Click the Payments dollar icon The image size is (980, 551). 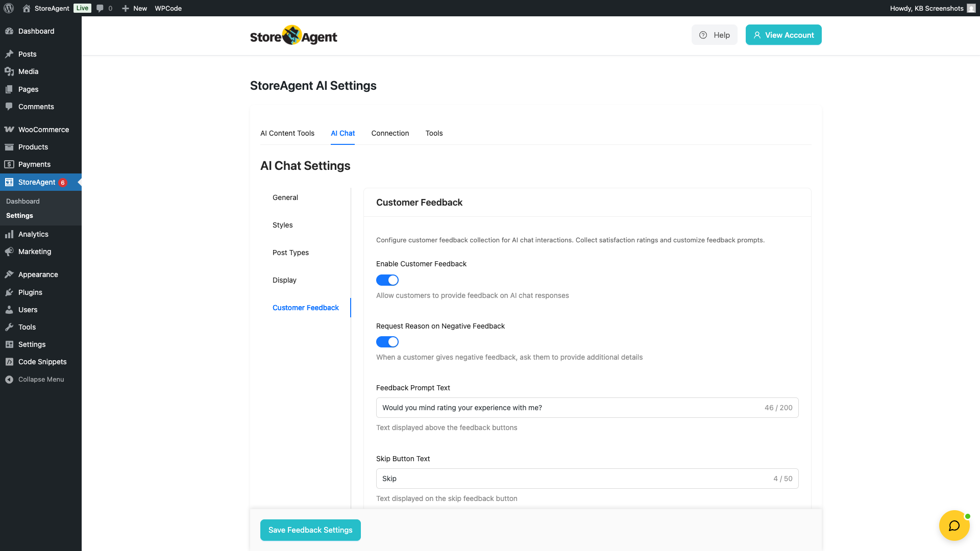(x=9, y=164)
